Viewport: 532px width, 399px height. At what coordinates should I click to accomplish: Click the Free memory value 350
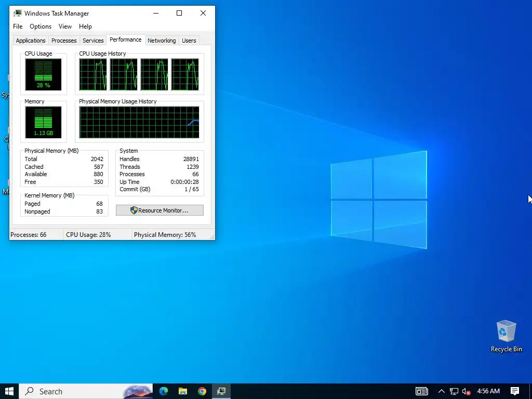(98, 182)
